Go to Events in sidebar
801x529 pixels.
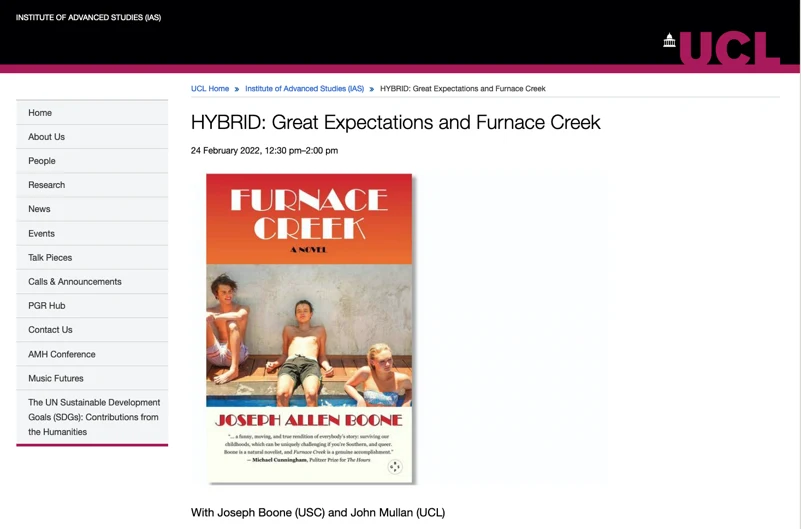92,233
